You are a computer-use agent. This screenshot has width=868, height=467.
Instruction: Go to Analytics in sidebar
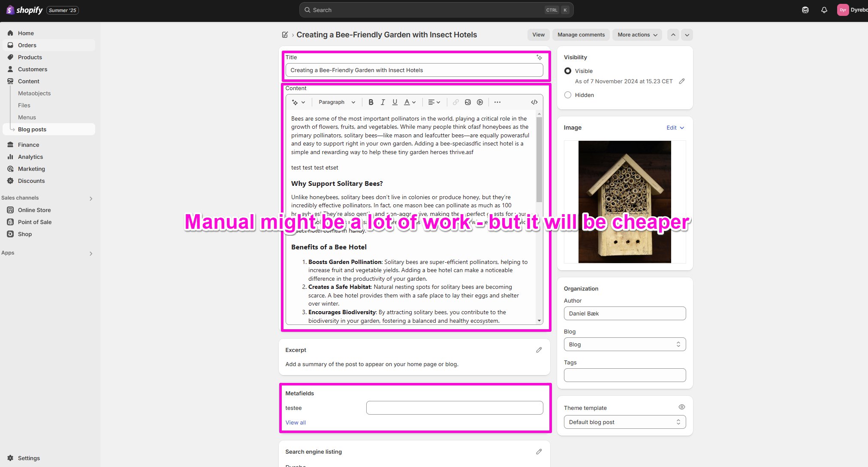[x=30, y=157]
